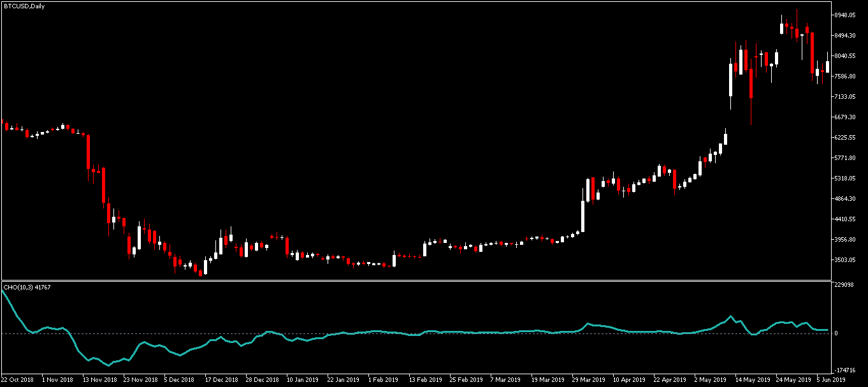Select the 22 Oct 2018 date label
Image resolution: width=868 pixels, height=387 pixels.
[x=18, y=379]
